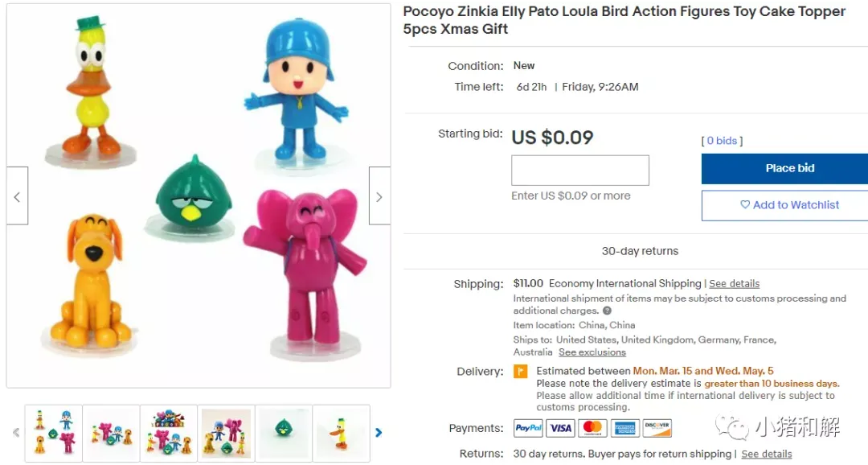Click the help icon after additional charges

[x=607, y=311]
